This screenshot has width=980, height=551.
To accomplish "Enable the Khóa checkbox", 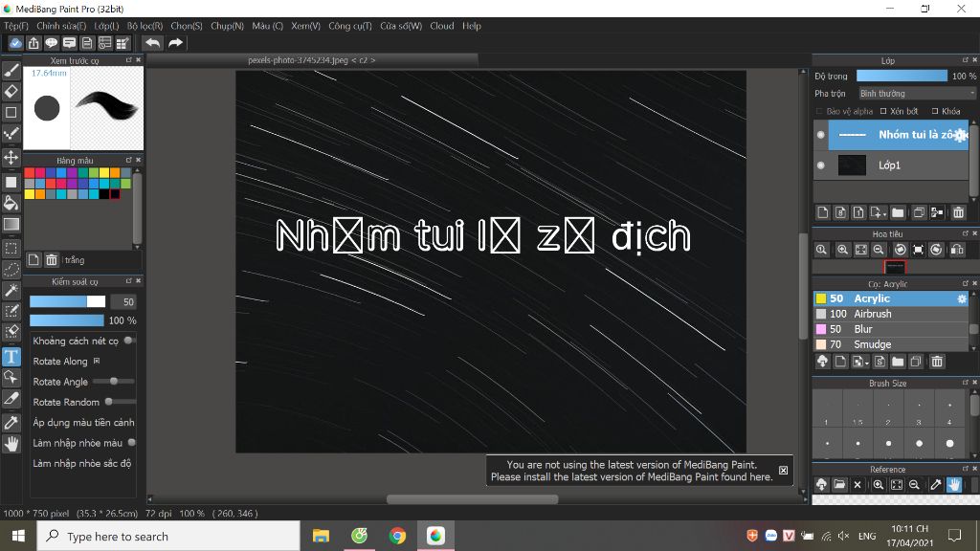I will point(935,111).
